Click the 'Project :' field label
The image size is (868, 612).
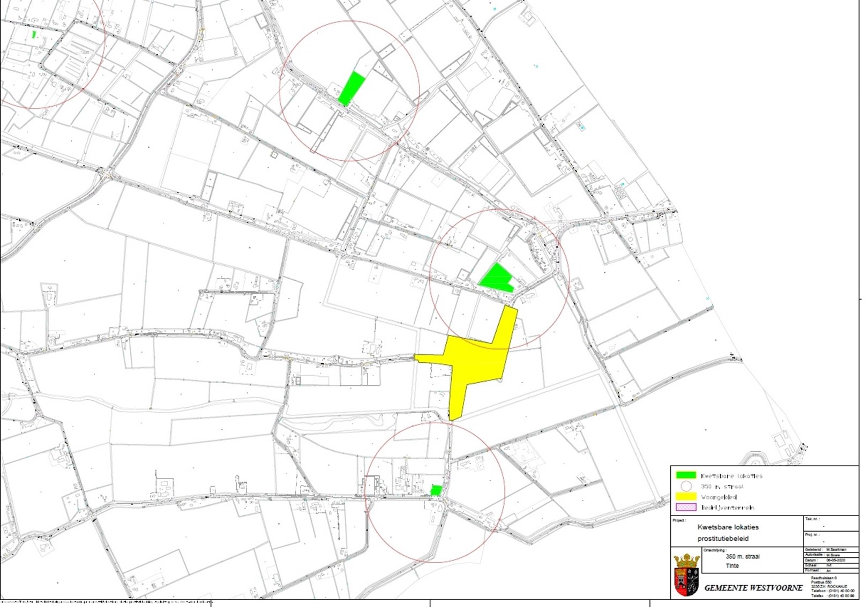pyautogui.click(x=679, y=520)
